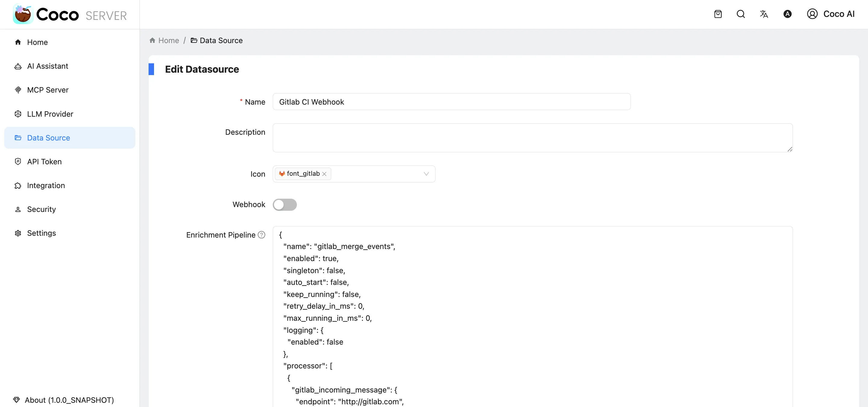Switch the interface language

[x=764, y=14]
